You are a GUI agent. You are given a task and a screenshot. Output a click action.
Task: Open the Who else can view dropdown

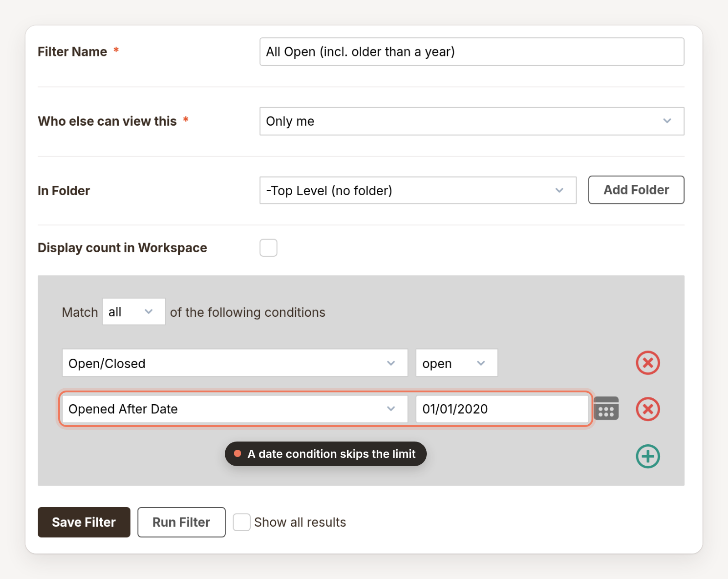pos(472,121)
